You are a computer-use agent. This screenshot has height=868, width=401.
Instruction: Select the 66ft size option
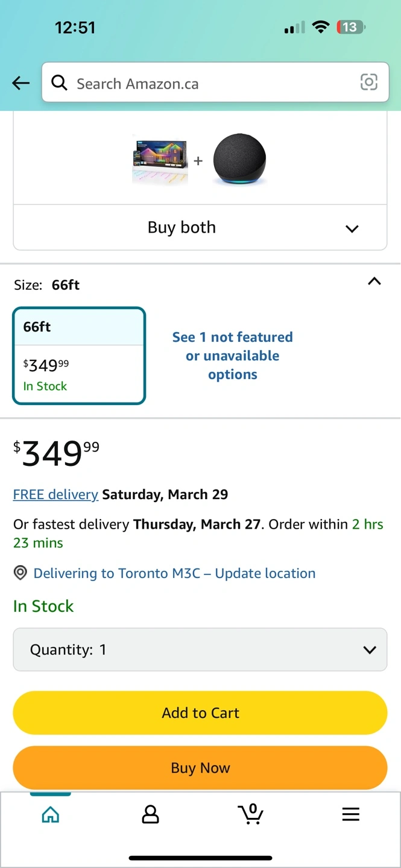tap(79, 356)
